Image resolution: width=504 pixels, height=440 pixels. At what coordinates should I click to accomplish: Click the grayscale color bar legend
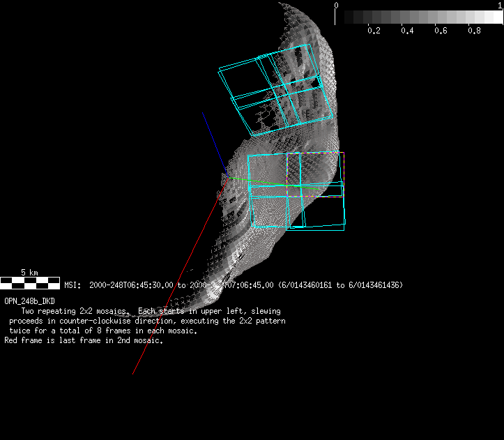coord(418,17)
